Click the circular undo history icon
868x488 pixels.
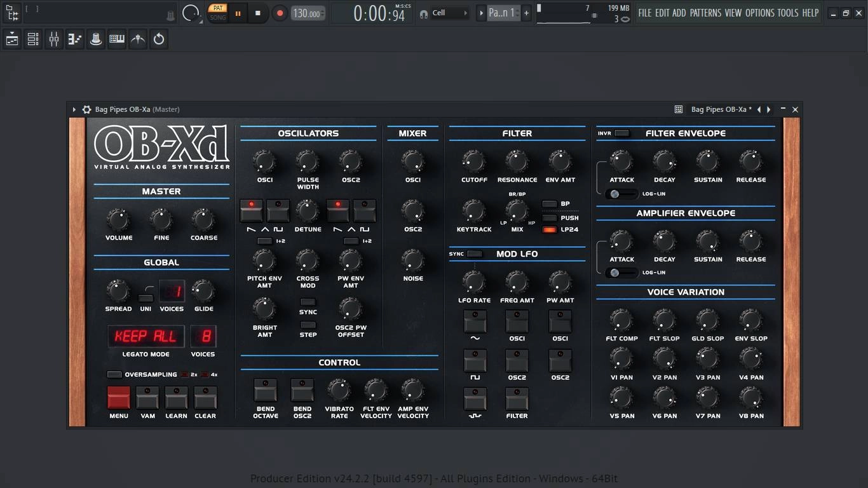pos(159,39)
